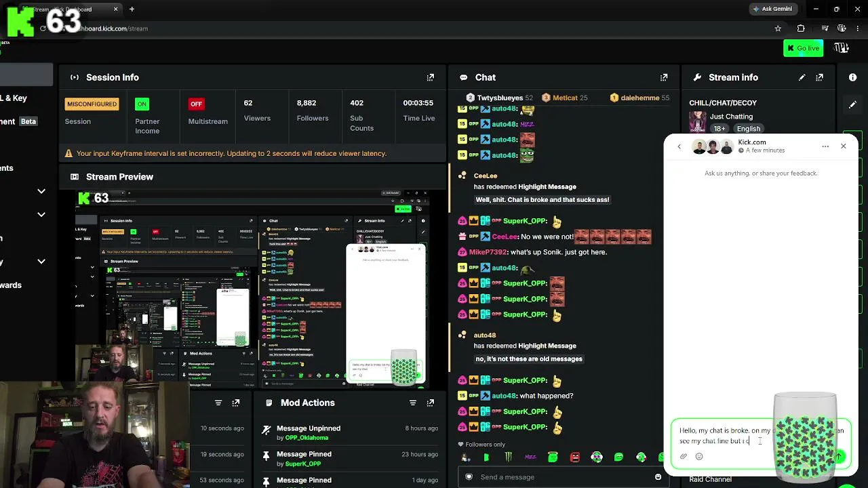Image resolution: width=868 pixels, height=488 pixels.
Task: Click the English language tag
Action: pos(749,129)
